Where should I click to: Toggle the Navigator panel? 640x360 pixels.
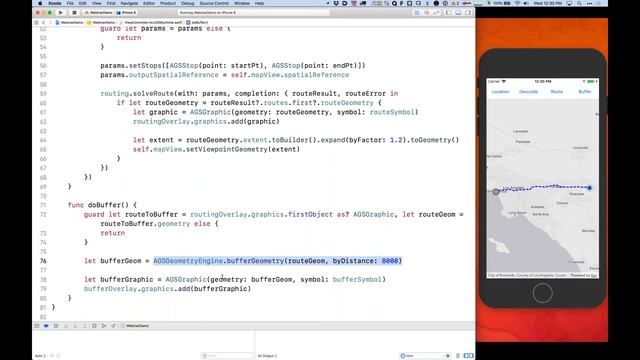[449, 13]
